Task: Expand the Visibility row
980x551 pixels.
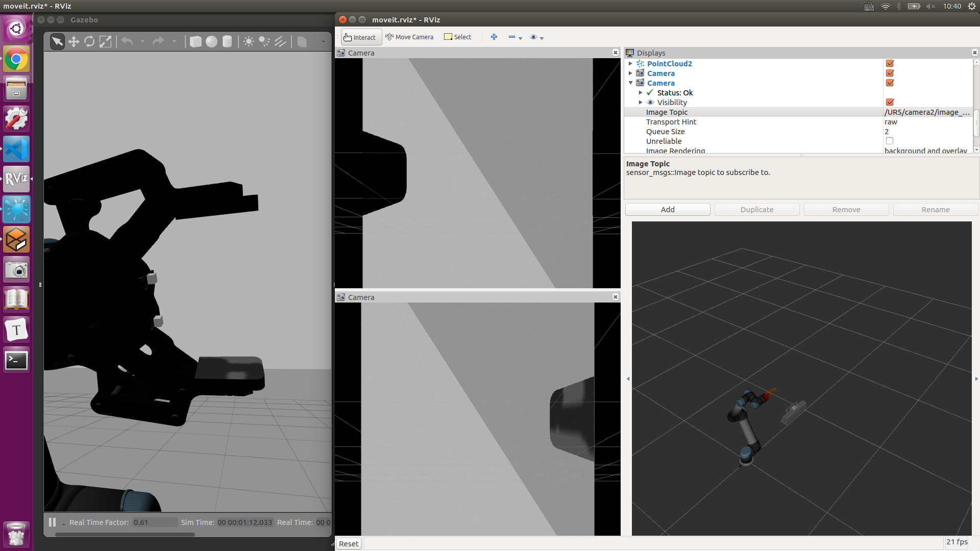Action: [640, 102]
